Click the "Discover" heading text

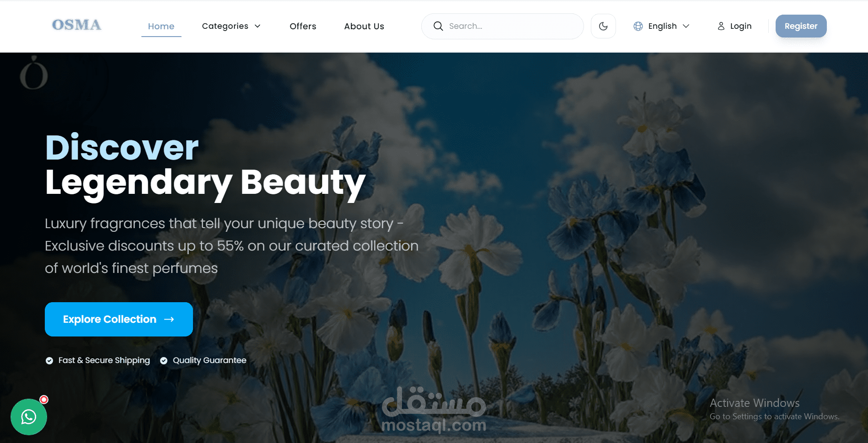(x=122, y=147)
